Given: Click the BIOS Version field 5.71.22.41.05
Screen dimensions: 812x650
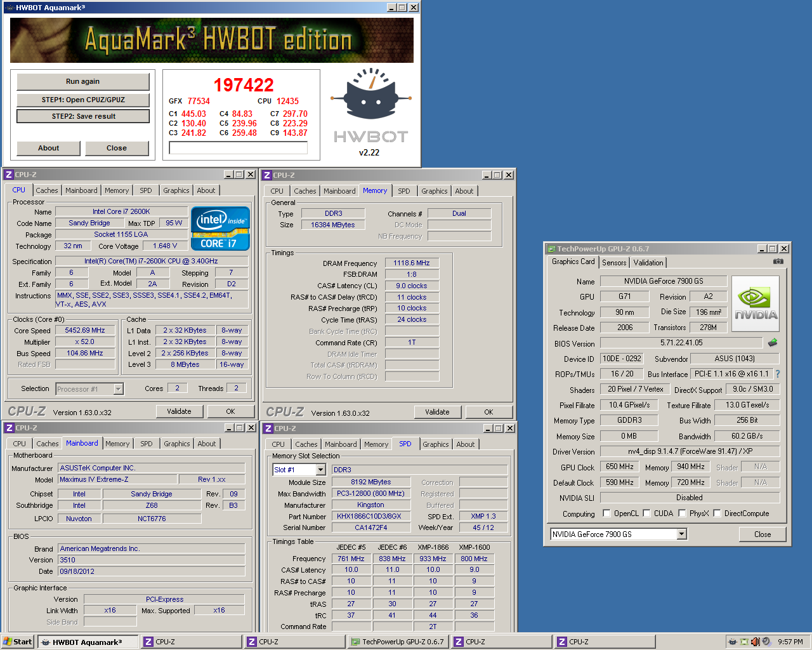Looking at the screenshot, I should click(x=681, y=343).
